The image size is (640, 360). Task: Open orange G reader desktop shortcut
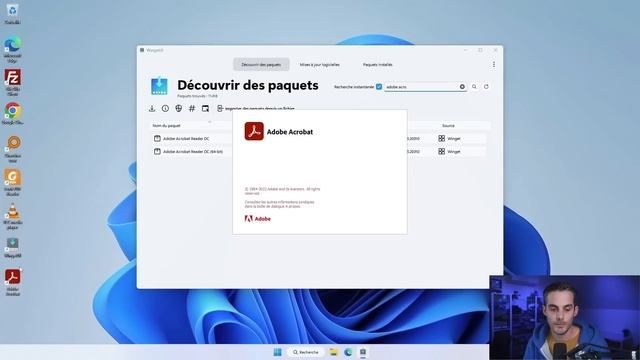click(13, 183)
